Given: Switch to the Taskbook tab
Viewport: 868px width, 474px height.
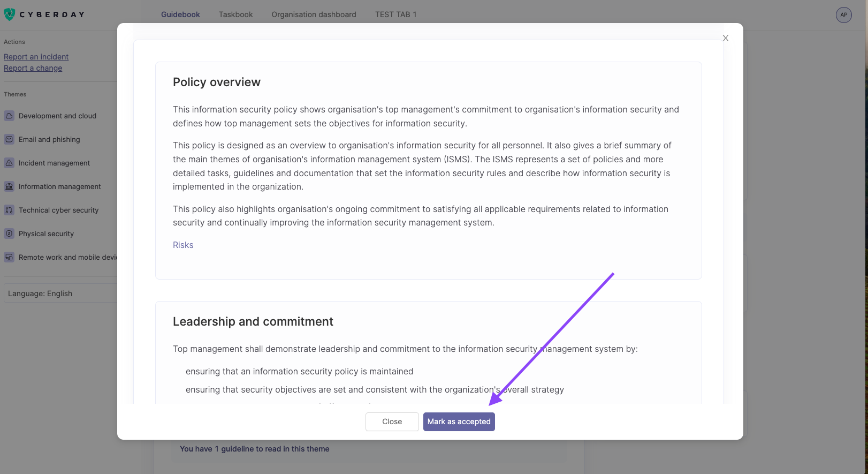Looking at the screenshot, I should pos(235,14).
